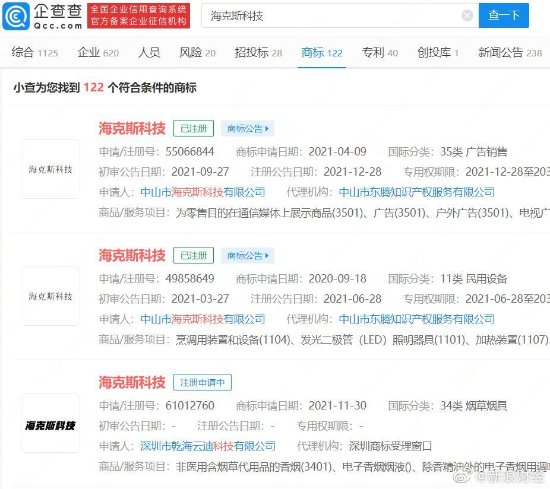Switch to the 风险 20 tab

[197, 53]
